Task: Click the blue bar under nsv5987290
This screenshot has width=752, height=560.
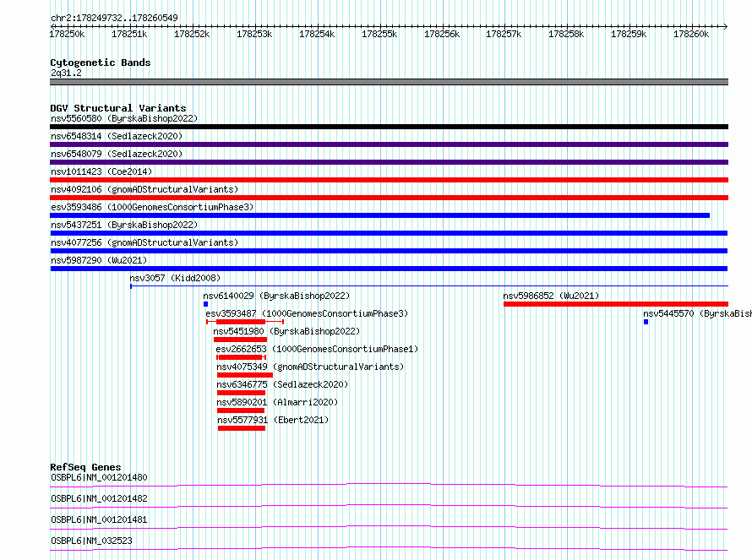Action: pyautogui.click(x=389, y=269)
